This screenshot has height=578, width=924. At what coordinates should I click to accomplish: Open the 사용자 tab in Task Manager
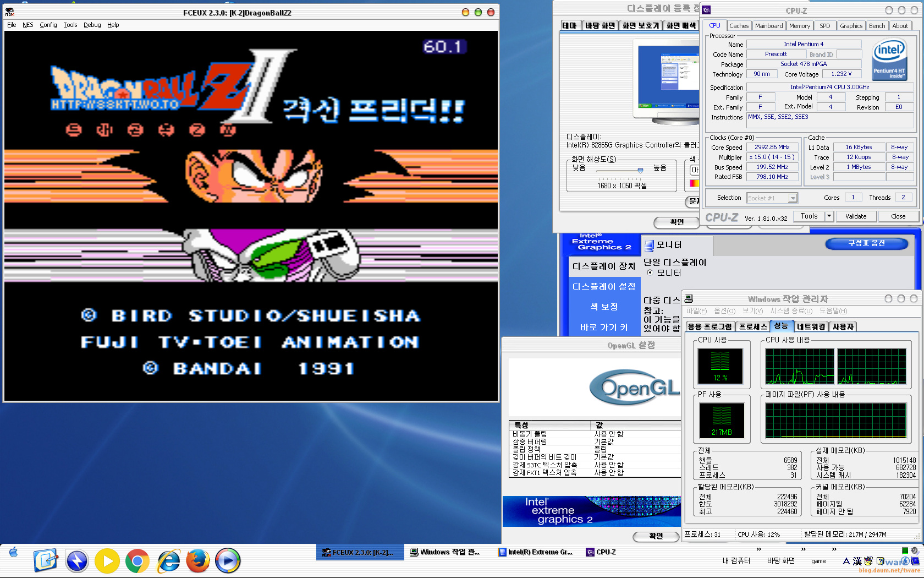pos(843,326)
